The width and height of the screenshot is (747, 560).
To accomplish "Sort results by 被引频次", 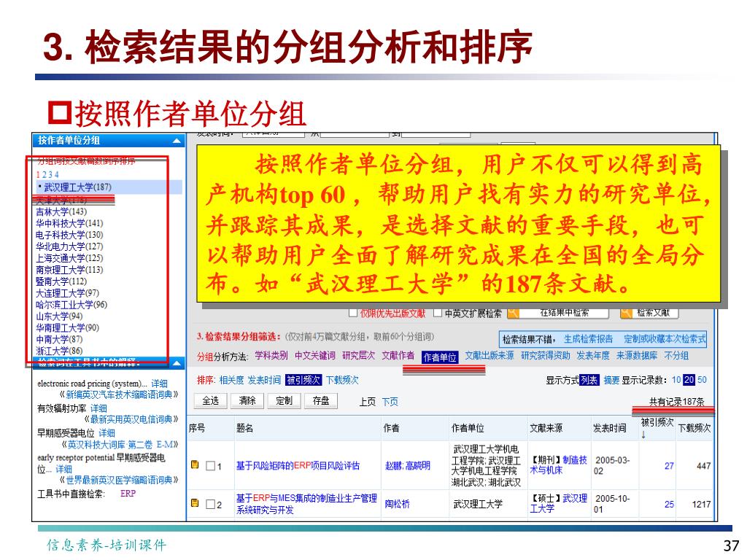I will pos(304,380).
